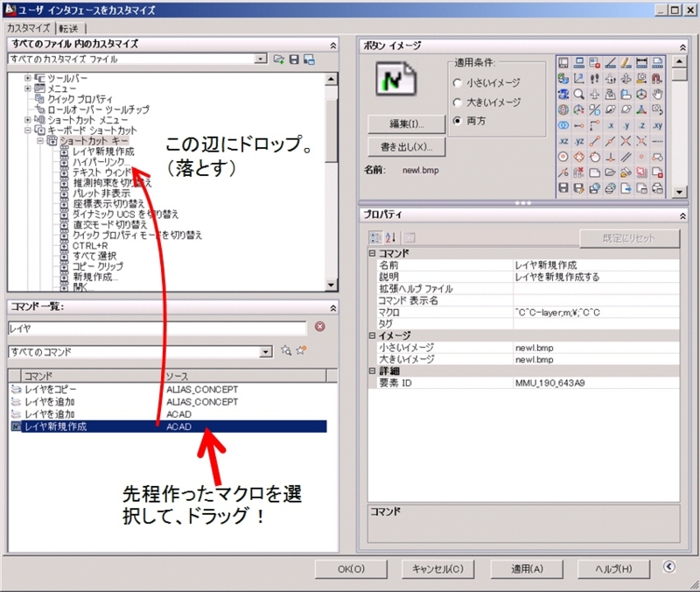Viewport: 700px width, 592px height.
Task: Pick the magnet icon in image grid
Action: pyautogui.click(x=657, y=79)
